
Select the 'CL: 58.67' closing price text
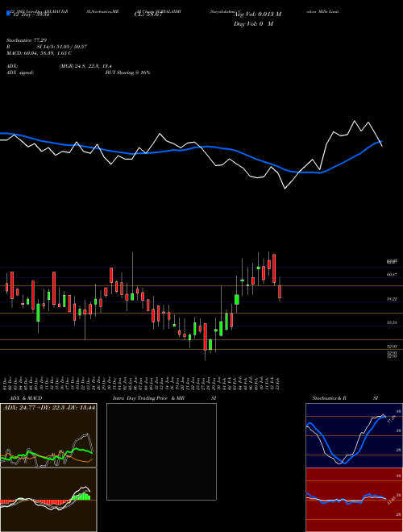pyautogui.click(x=149, y=15)
